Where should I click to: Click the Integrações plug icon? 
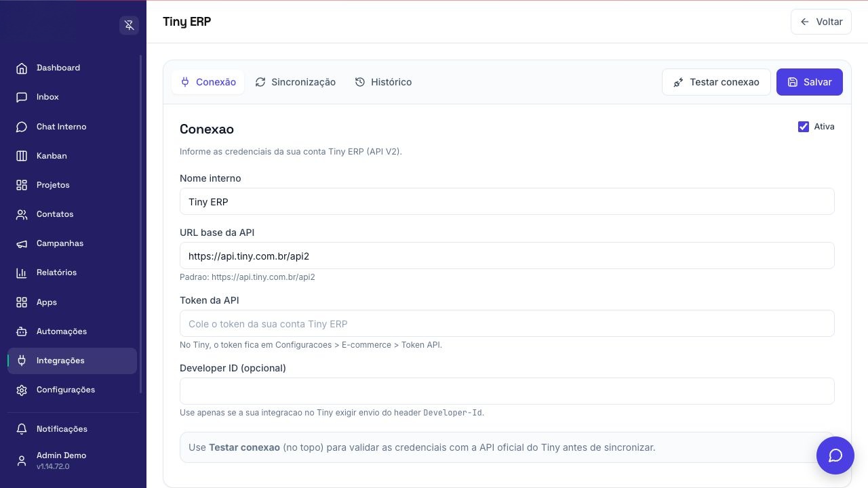click(22, 361)
